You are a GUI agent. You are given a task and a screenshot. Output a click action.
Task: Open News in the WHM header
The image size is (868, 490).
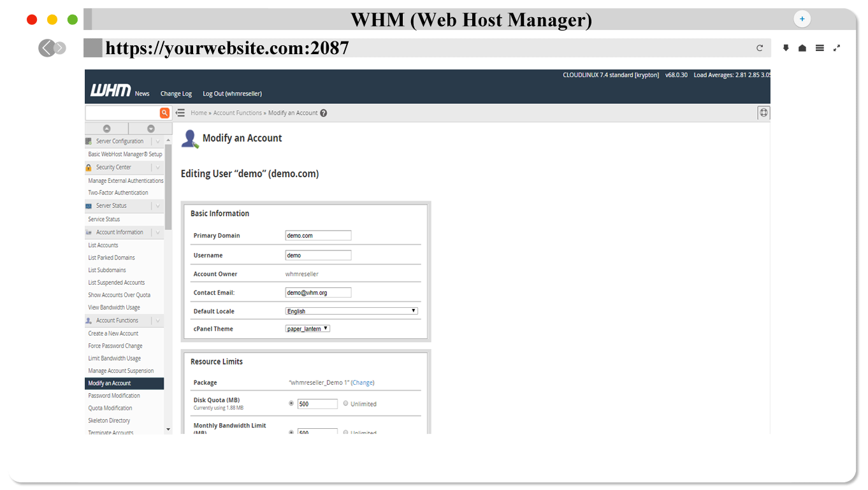(142, 94)
